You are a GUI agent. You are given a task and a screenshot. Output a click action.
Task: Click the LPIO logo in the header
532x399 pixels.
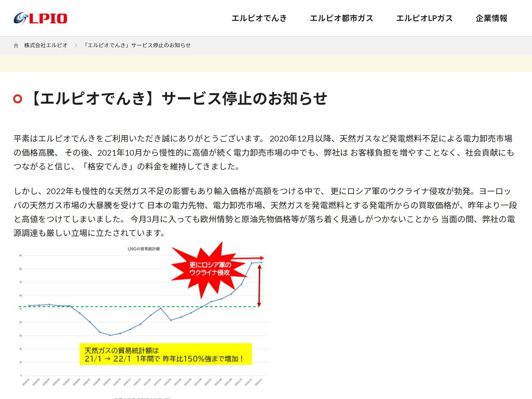click(x=40, y=18)
